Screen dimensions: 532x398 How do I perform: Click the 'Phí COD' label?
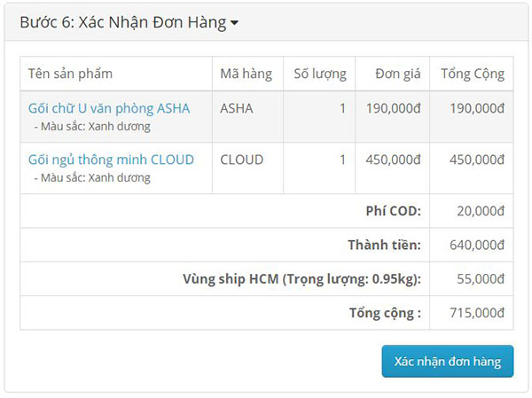[393, 211]
